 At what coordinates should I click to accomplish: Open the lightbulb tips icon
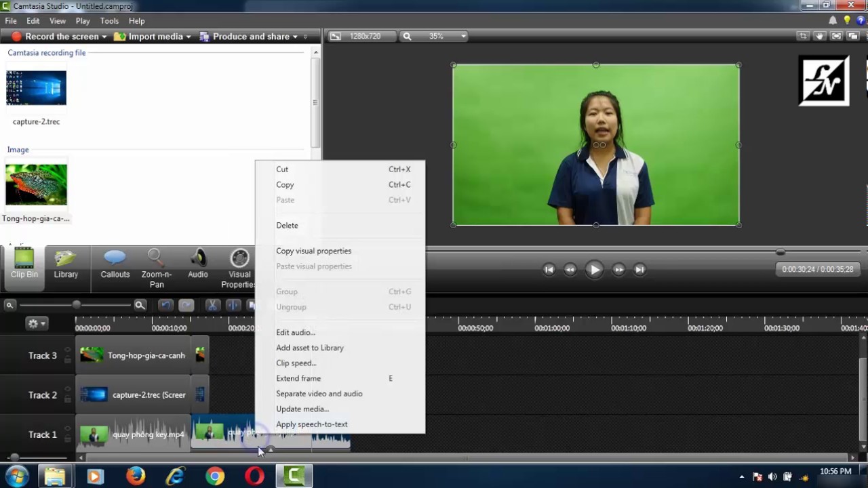tap(847, 21)
